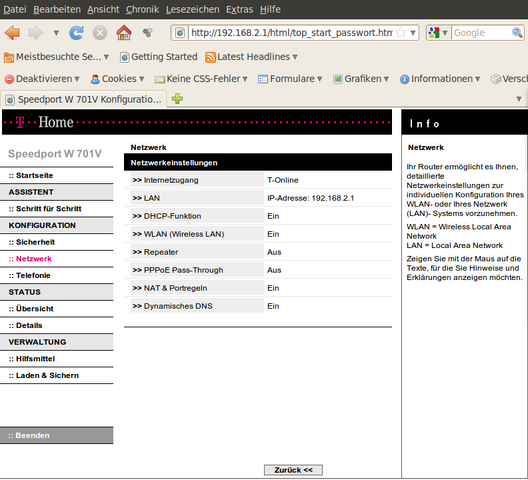Open the Getting Started bookmark
528x480 pixels.
(159, 57)
